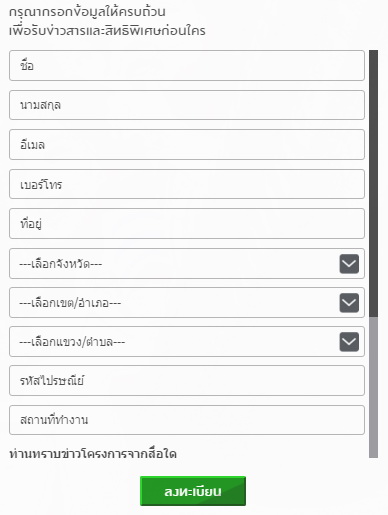
Task: Submit the form with ลงทะเบียน button
Action: (193, 491)
